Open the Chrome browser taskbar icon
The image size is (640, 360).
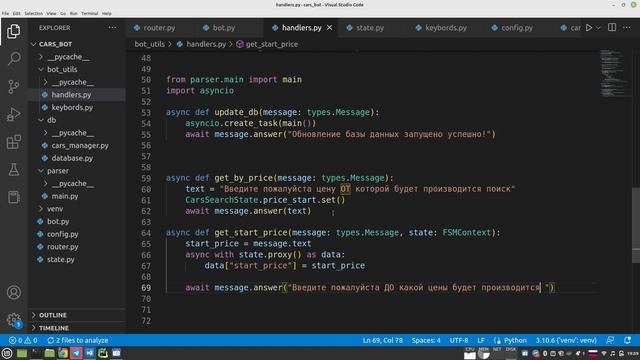pyautogui.click(x=63, y=353)
